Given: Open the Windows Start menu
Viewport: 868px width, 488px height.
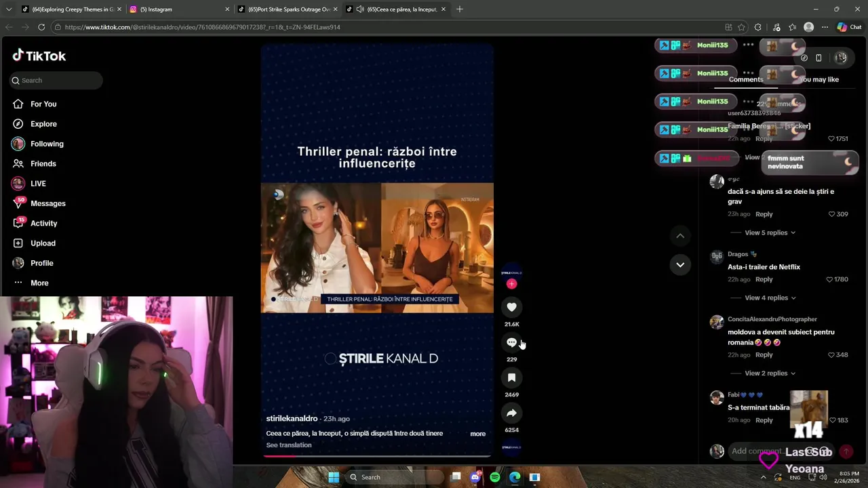Looking at the screenshot, I should 334,477.
